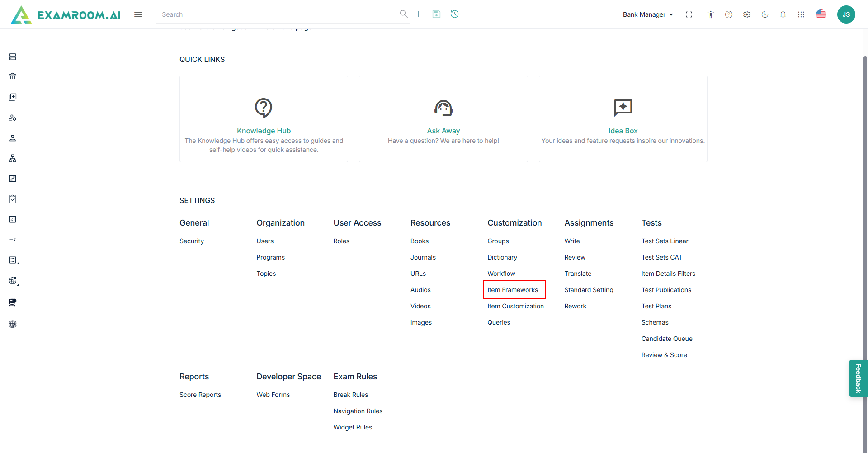Click the help question mark icon
The height and width of the screenshot is (453, 868).
click(x=729, y=14)
